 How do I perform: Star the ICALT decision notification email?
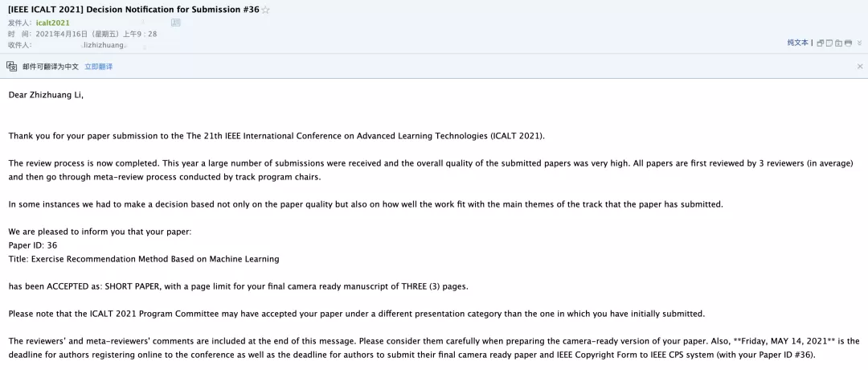coord(265,10)
